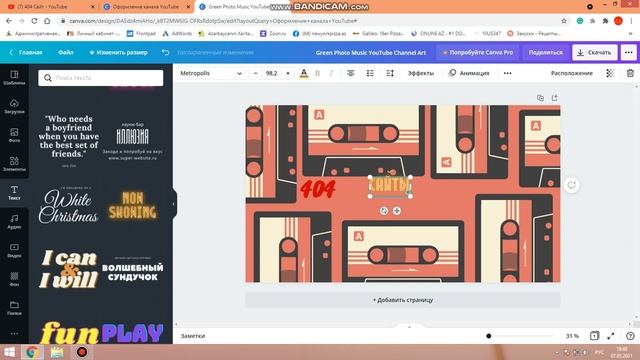Select the red 404 text on canvas
The height and width of the screenshot is (360, 640).
[x=318, y=189]
